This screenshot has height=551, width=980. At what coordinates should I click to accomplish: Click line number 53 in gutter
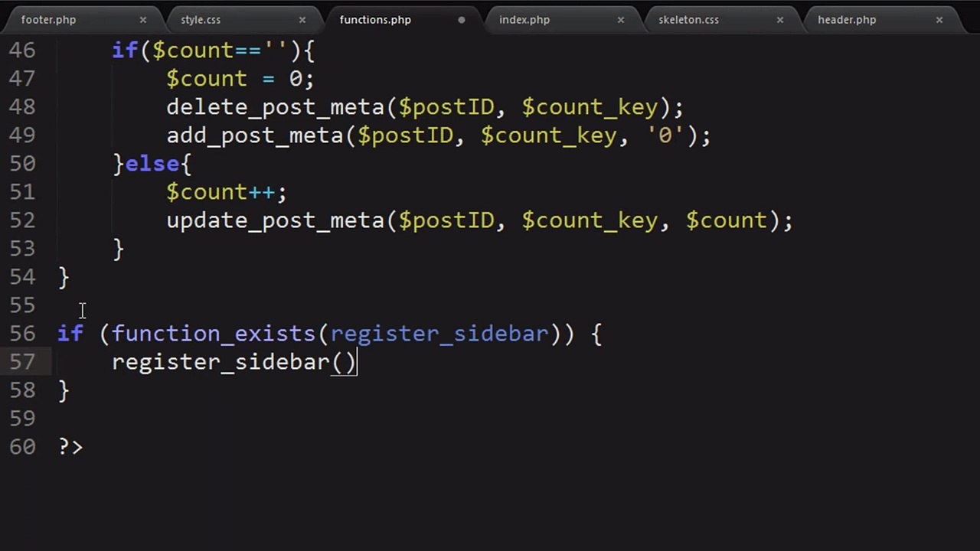[22, 249]
